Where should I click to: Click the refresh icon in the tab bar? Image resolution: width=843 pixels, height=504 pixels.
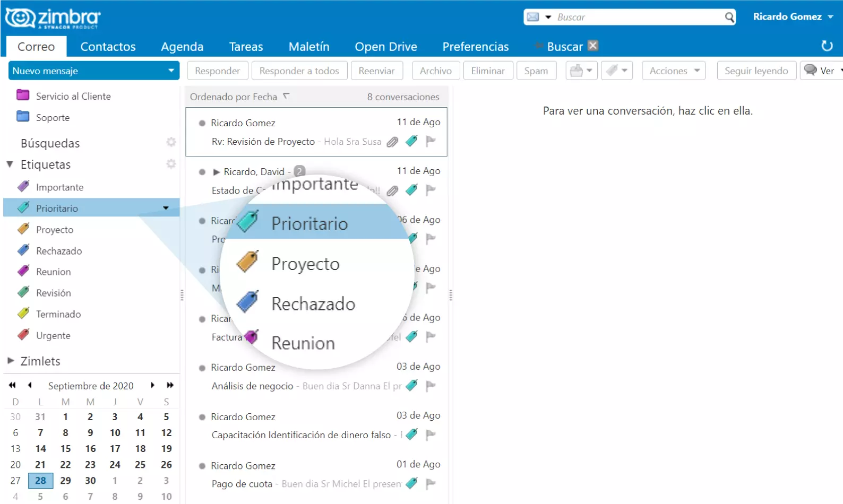[x=827, y=46]
